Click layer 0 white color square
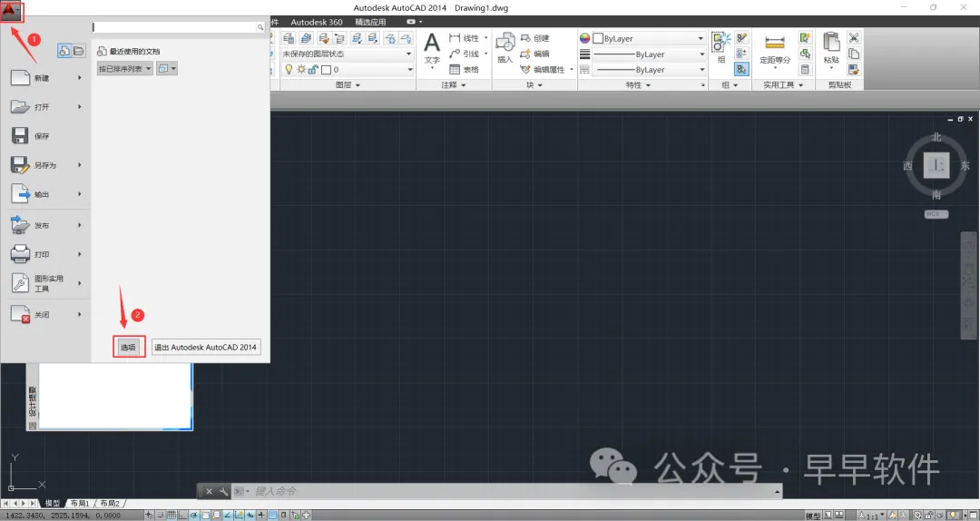Viewport: 980px width, 521px height. coord(326,69)
